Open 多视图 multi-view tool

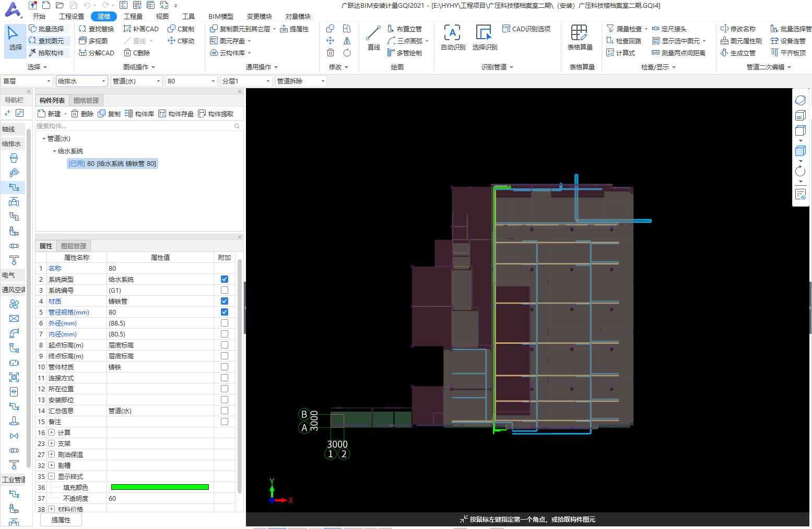(93, 41)
